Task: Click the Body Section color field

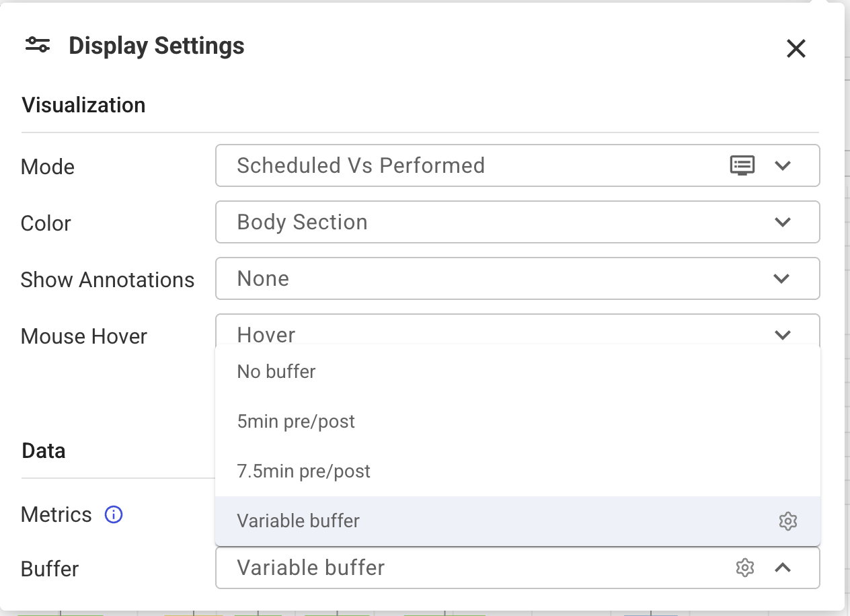Action: 518,222
